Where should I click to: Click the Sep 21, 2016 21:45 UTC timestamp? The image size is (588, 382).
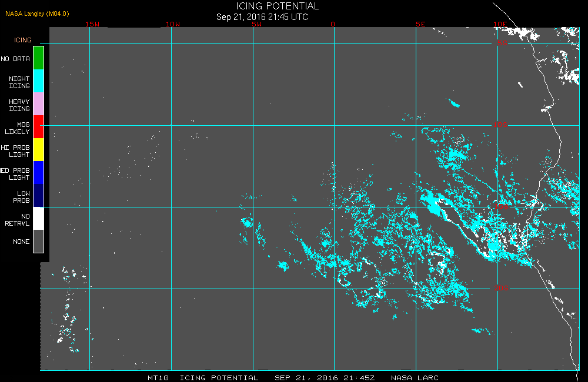coord(262,17)
